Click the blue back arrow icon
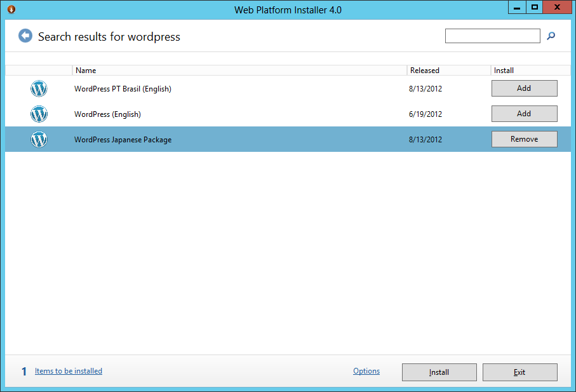This screenshot has height=392, width=576. (25, 36)
